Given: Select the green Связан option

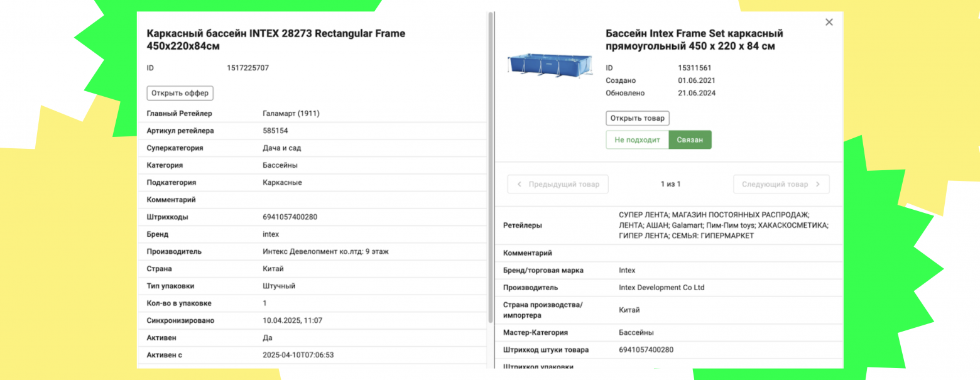Looking at the screenshot, I should point(690,139).
